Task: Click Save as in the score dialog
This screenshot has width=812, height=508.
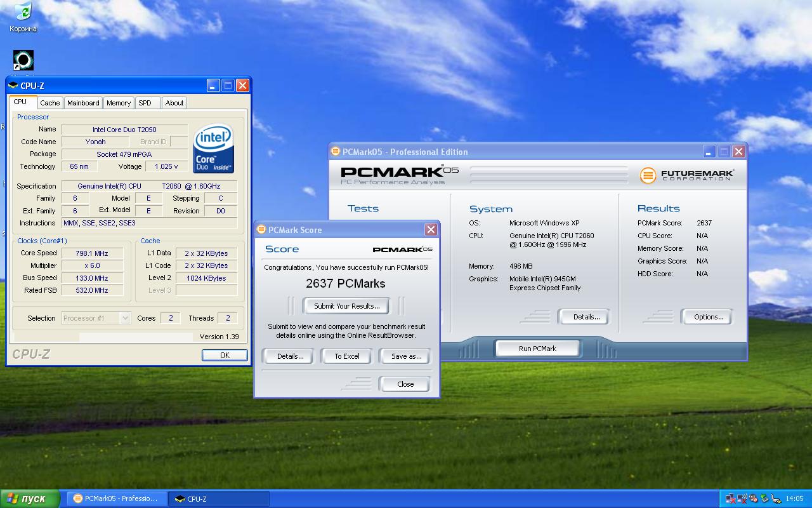Action: tap(406, 356)
